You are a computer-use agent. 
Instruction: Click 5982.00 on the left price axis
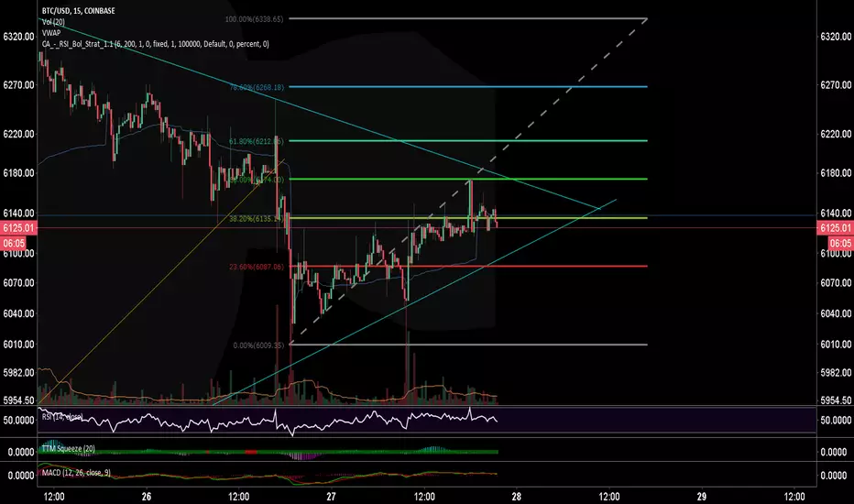tap(18, 373)
